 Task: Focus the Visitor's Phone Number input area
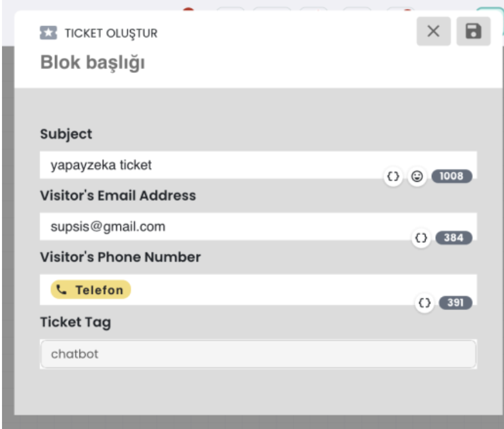pyautogui.click(x=258, y=289)
